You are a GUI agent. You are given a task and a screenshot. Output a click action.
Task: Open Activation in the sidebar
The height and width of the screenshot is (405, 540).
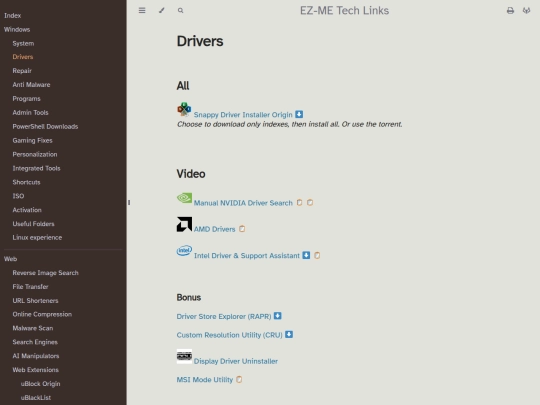tap(27, 210)
